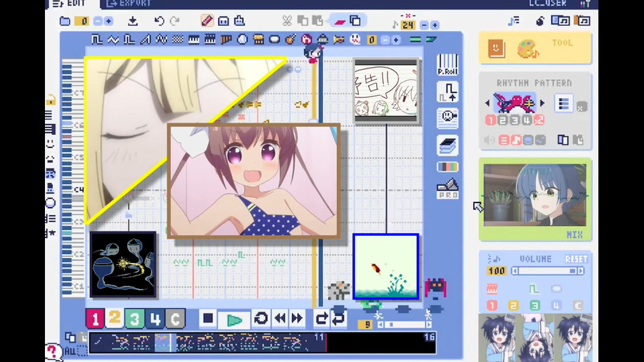Click the color bars icon
The image size is (644, 362).
447,167
